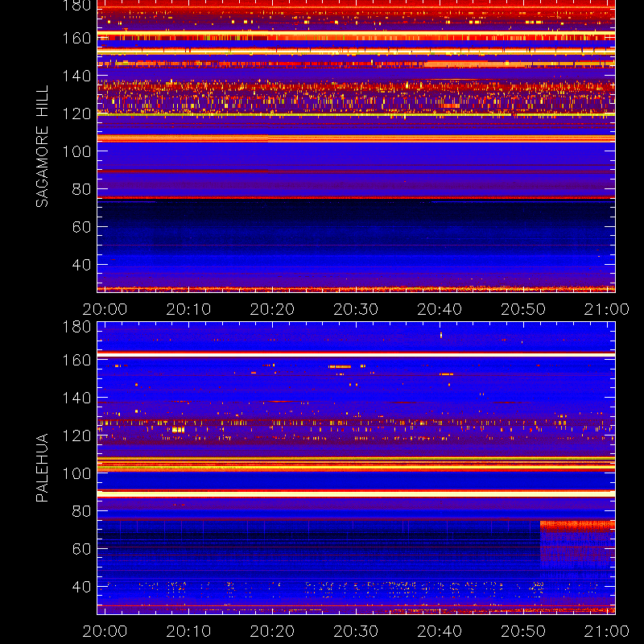Image resolution: width=644 pixels, height=644 pixels.
Task: Select the 60 tick label on Palehua plot
Action: (x=81, y=549)
